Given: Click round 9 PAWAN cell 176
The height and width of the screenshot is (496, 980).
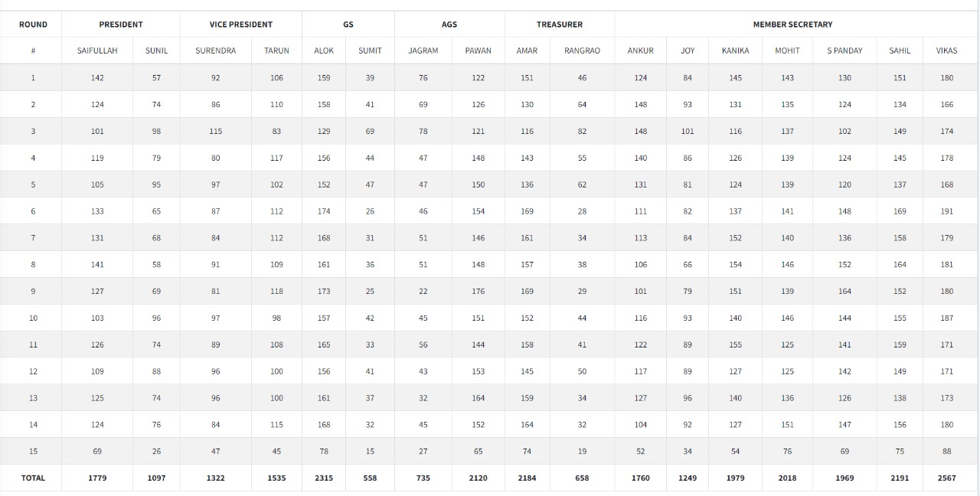Looking at the screenshot, I should point(478,292).
